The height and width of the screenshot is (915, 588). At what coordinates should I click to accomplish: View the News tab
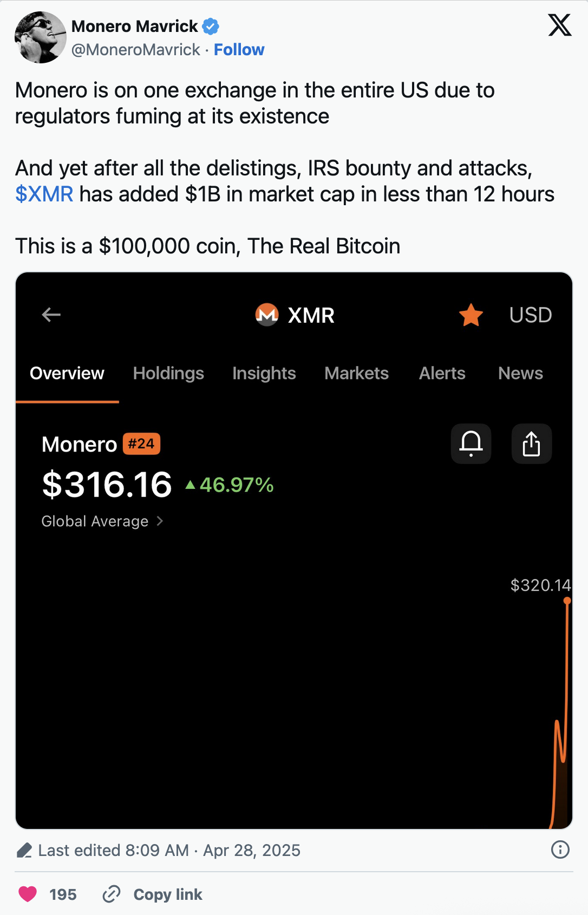(x=520, y=373)
